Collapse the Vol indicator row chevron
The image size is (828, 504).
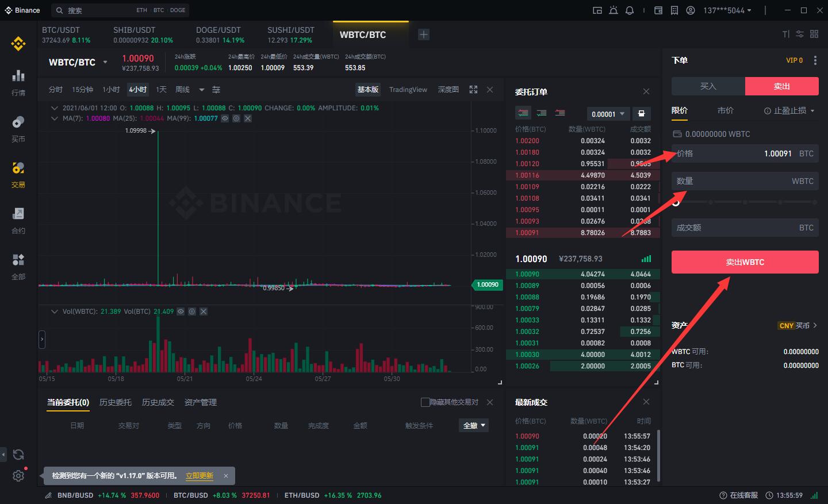[x=55, y=311]
